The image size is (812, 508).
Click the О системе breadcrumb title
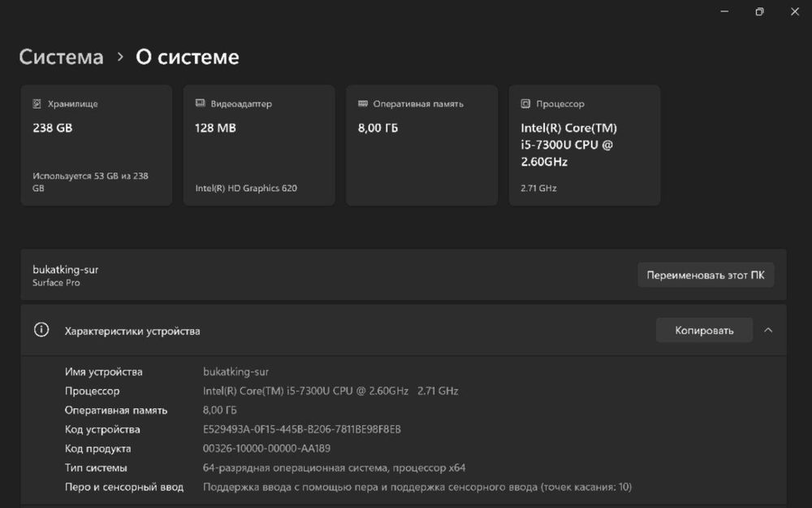click(x=188, y=57)
